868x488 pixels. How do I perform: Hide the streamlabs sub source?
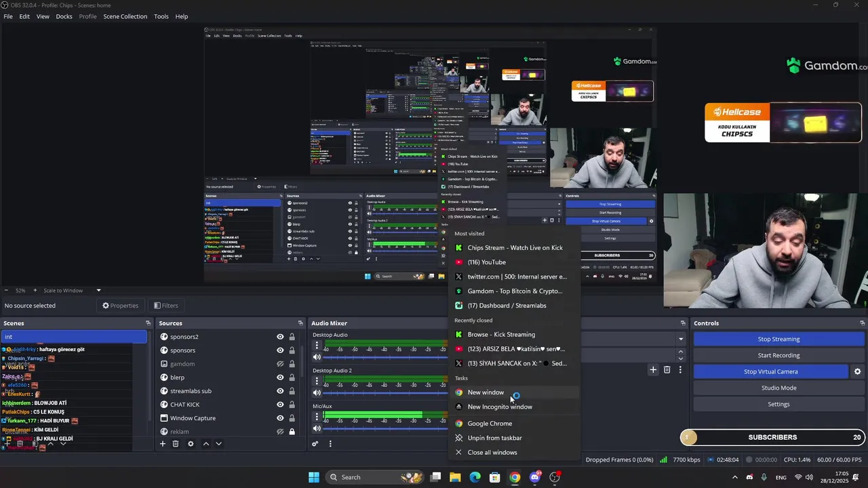click(280, 391)
